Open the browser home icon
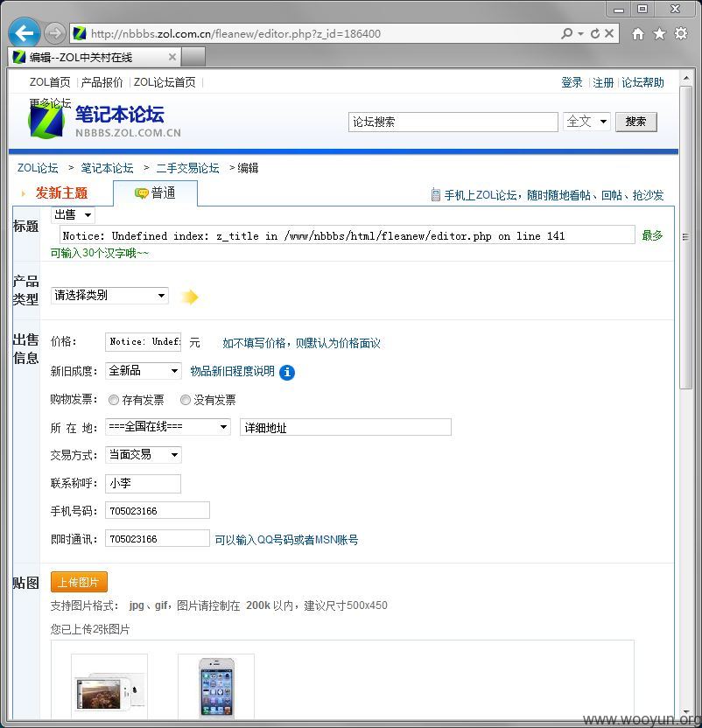The height and width of the screenshot is (728, 702). point(638,33)
